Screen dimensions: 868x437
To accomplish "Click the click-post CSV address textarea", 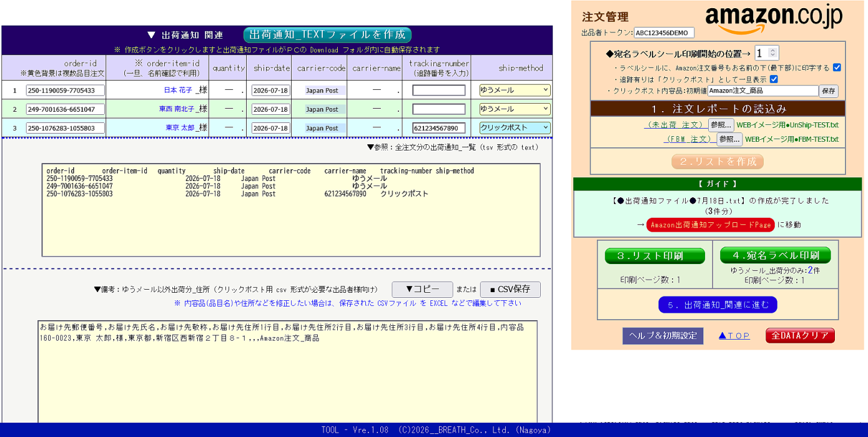I will pyautogui.click(x=287, y=371).
